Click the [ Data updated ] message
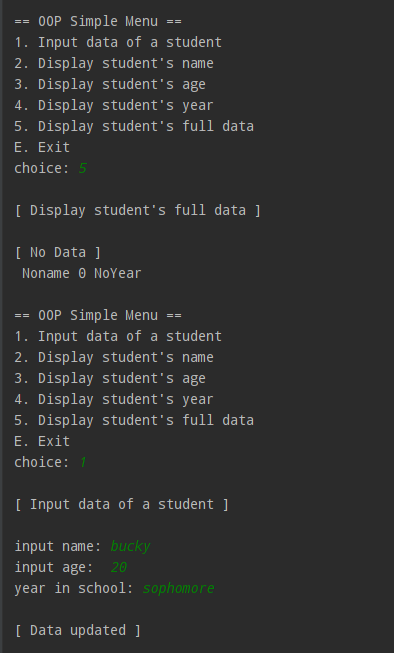This screenshot has height=653, width=394. [x=78, y=630]
